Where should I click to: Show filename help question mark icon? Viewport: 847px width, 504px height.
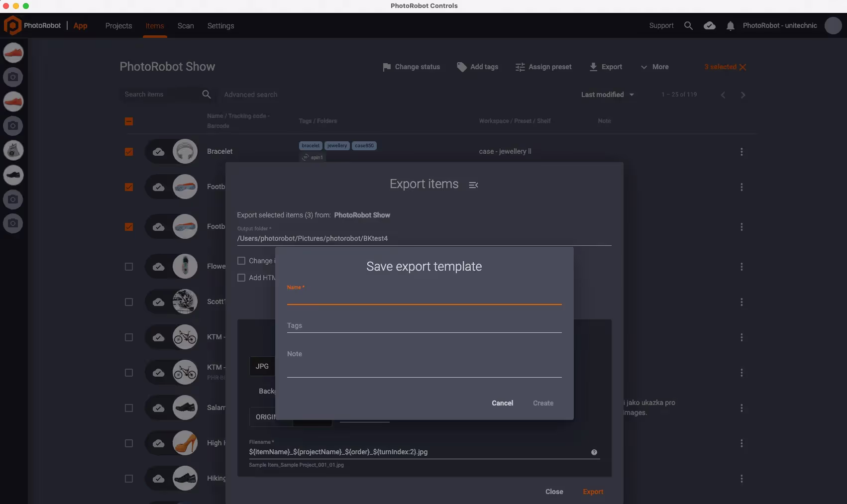pyautogui.click(x=594, y=452)
